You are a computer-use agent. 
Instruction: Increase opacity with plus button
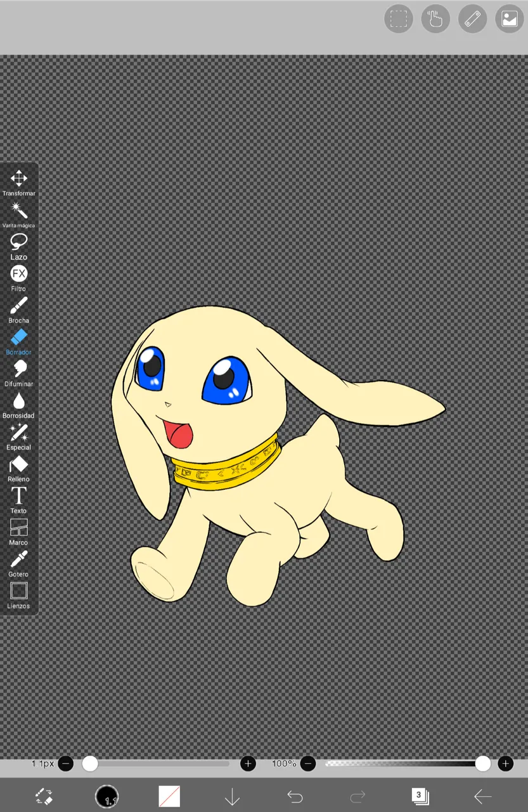(x=505, y=763)
